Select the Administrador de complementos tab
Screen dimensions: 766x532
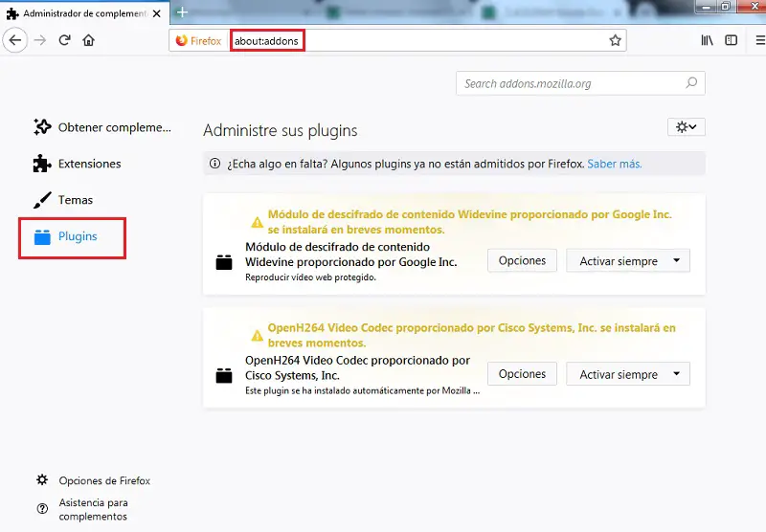pos(84,13)
